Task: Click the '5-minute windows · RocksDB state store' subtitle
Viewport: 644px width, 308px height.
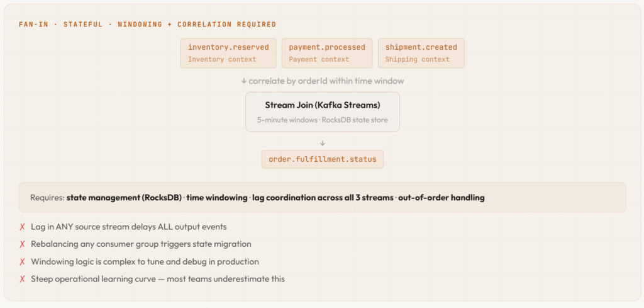Action: coord(322,120)
